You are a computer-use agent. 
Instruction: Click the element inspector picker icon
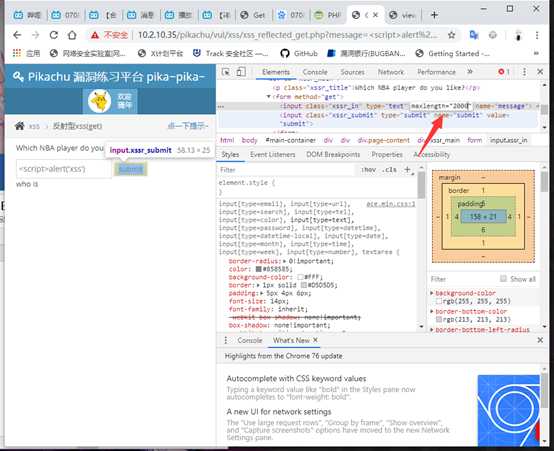[226, 72]
